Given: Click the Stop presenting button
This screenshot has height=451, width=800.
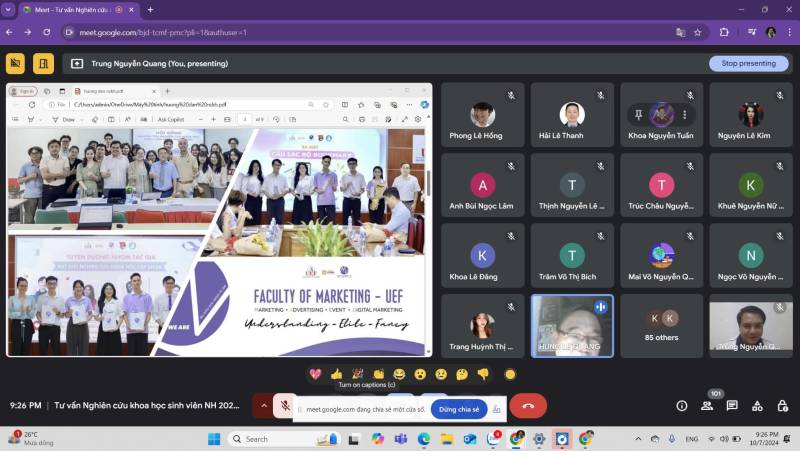Looking at the screenshot, I should click(748, 63).
